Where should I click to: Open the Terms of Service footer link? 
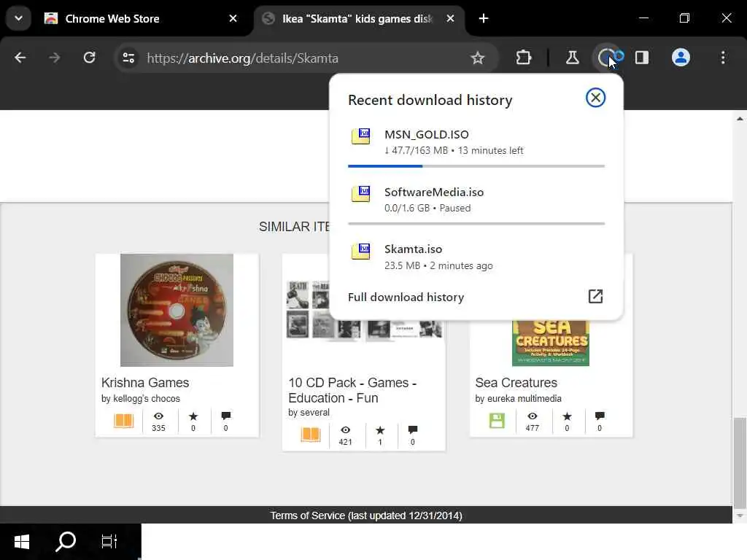click(x=366, y=516)
